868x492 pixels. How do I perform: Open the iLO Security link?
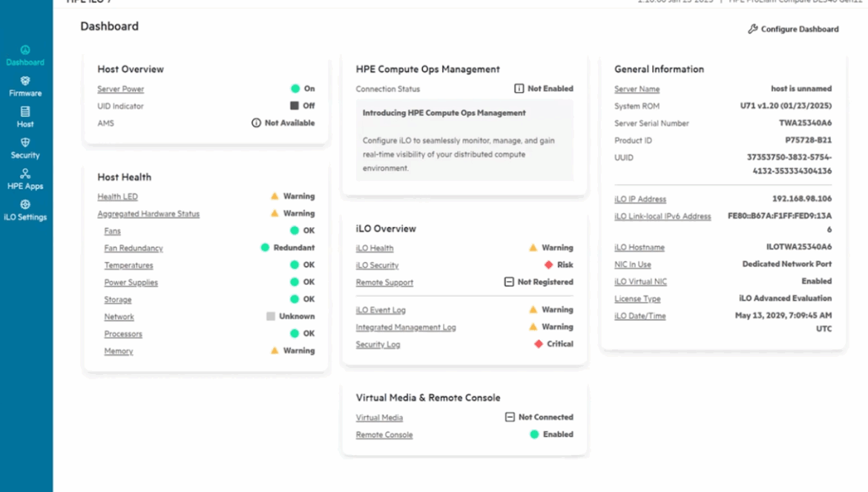click(377, 265)
